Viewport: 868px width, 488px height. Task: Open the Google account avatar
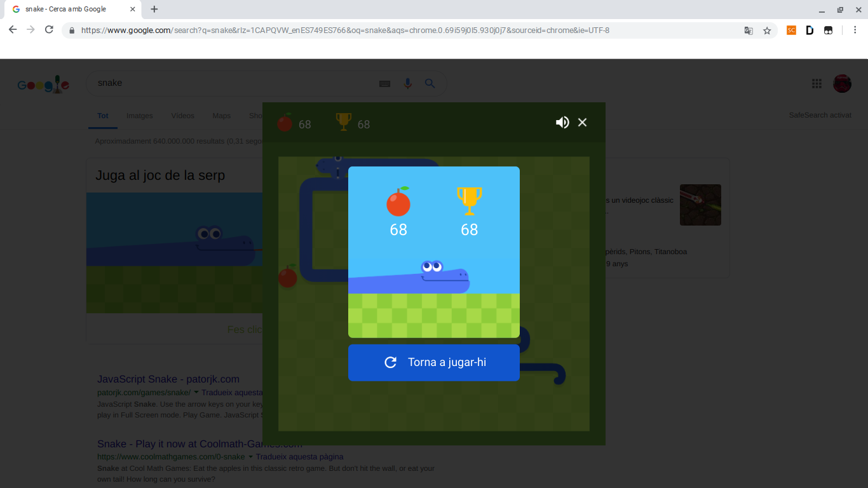(x=842, y=83)
